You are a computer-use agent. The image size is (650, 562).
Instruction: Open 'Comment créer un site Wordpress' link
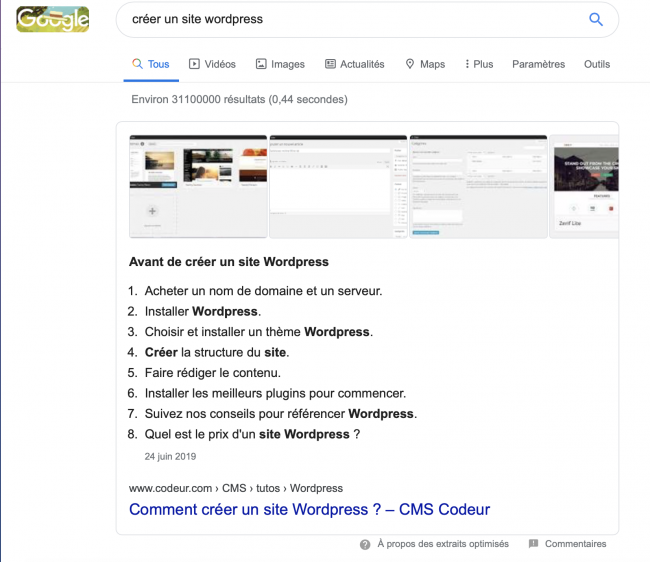[x=309, y=509]
